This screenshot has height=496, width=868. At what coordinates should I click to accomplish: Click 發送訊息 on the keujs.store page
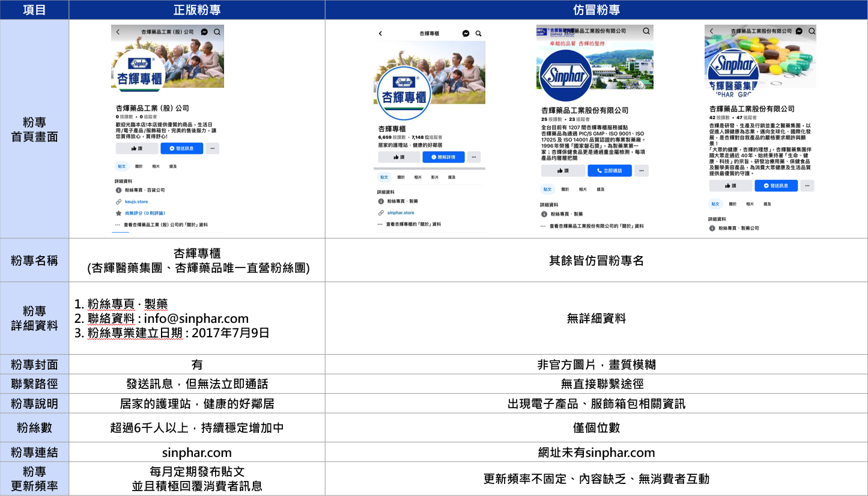click(x=182, y=148)
